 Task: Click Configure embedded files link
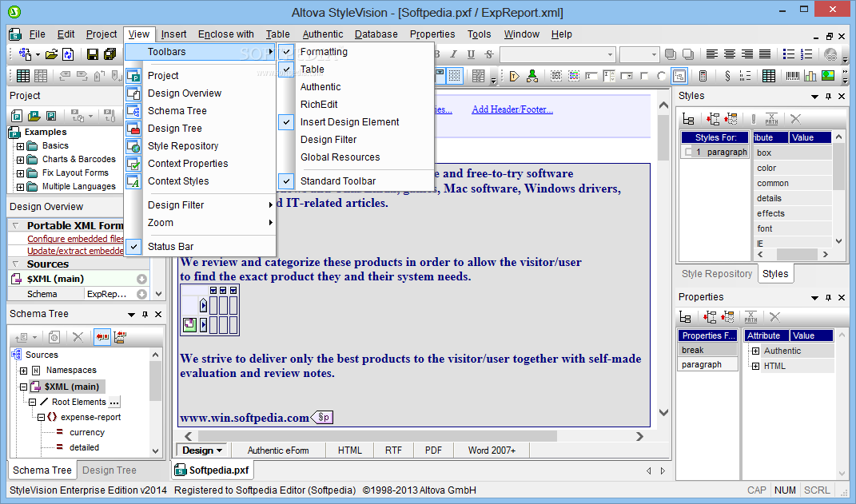[x=75, y=239]
